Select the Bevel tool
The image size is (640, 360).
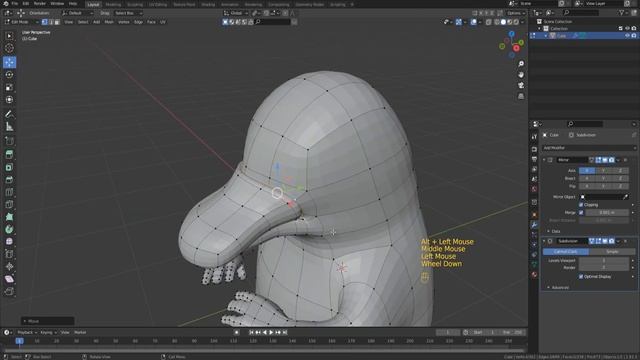pyautogui.click(x=9, y=180)
